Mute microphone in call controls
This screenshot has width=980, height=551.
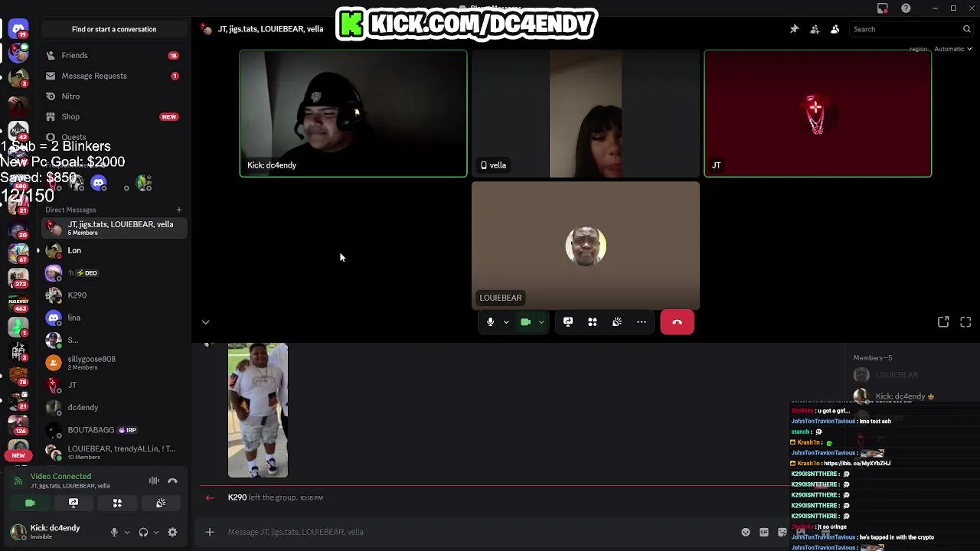(490, 322)
